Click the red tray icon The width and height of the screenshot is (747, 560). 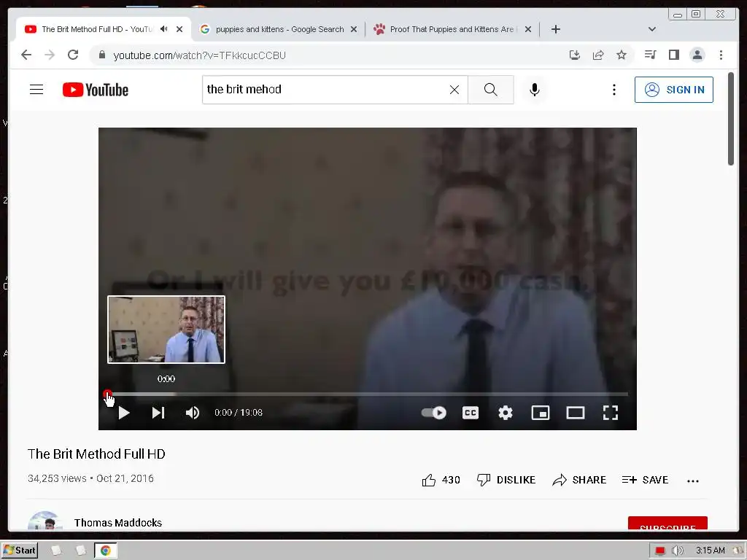[659, 551]
